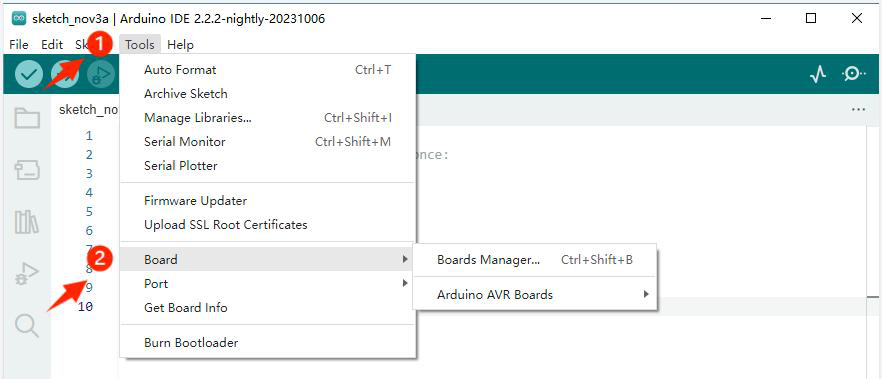Click line number 5 in gutter
This screenshot has height=379, width=882.
point(89,211)
